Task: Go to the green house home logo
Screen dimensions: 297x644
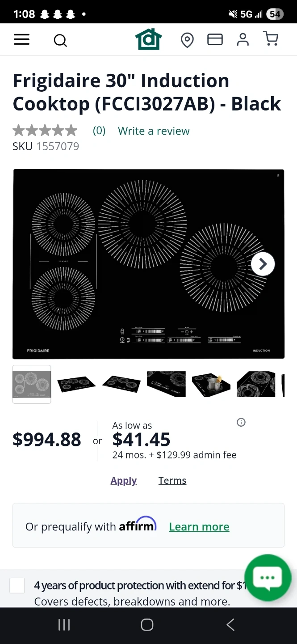Action: pyautogui.click(x=148, y=39)
